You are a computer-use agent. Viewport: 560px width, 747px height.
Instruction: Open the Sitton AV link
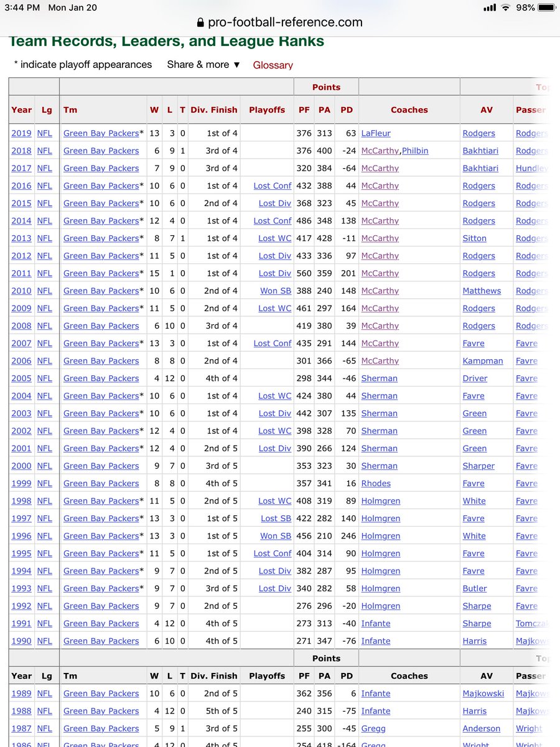475,238
